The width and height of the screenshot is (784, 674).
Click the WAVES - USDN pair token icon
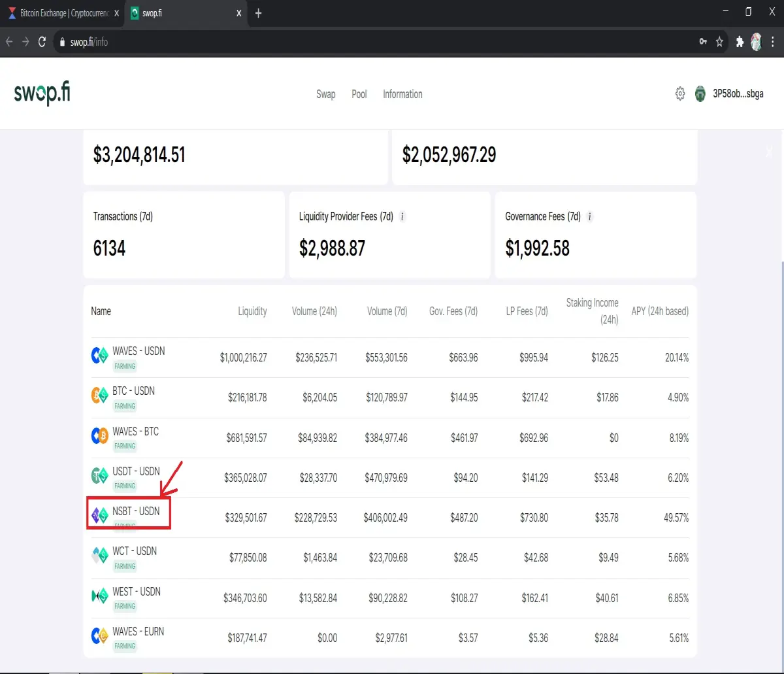pos(99,356)
